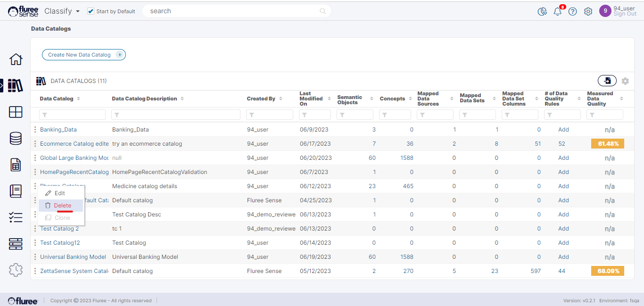The height and width of the screenshot is (306, 644).
Task: Click the top search input field
Action: 233,11
